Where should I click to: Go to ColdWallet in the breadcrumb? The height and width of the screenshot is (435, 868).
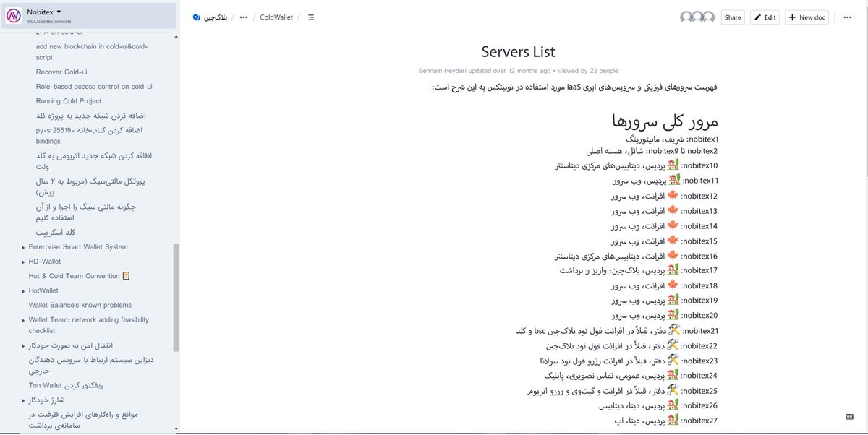276,17
